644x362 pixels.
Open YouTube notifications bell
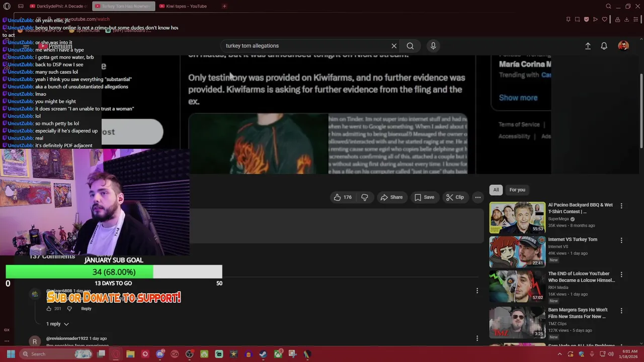click(x=604, y=46)
